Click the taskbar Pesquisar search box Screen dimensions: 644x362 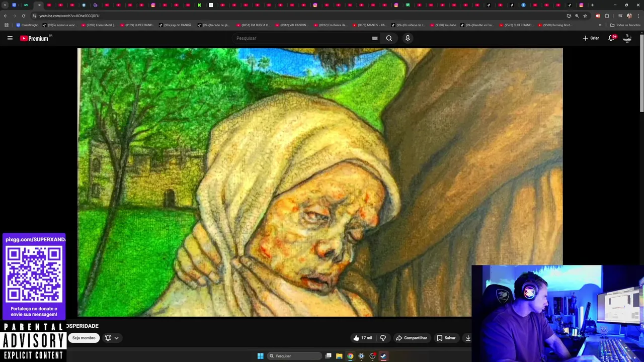point(295,356)
